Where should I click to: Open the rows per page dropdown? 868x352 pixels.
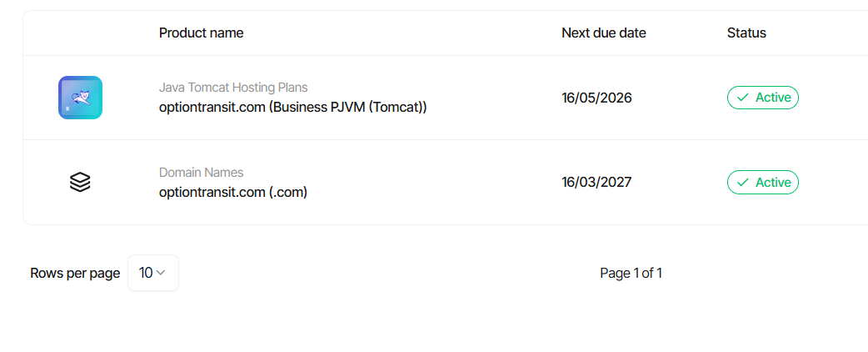pos(153,273)
